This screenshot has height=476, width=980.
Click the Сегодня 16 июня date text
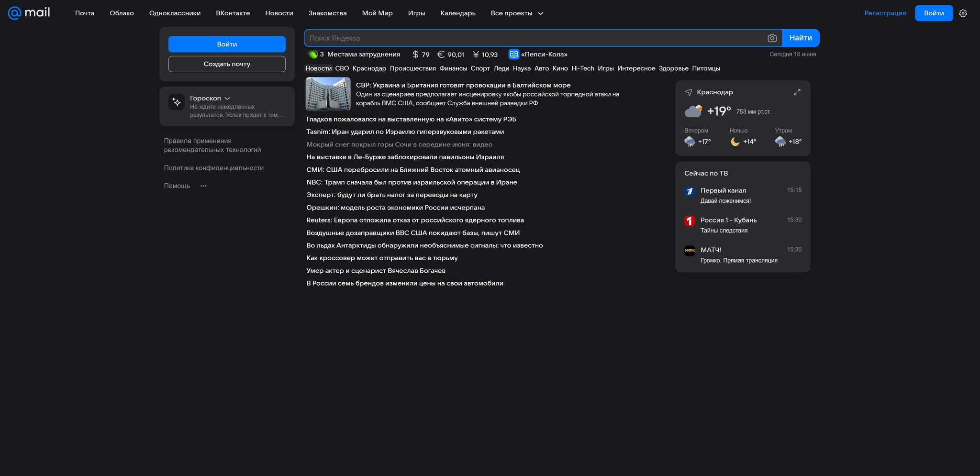click(x=792, y=55)
